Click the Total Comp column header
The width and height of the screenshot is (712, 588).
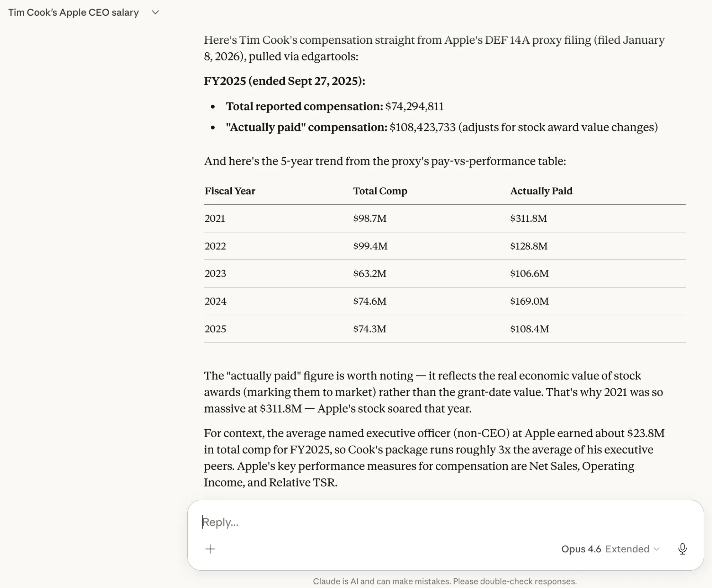click(x=380, y=191)
